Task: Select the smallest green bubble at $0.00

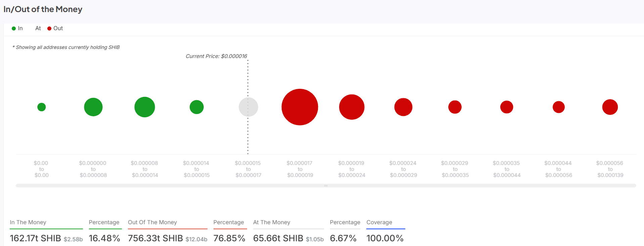Action: [x=42, y=107]
